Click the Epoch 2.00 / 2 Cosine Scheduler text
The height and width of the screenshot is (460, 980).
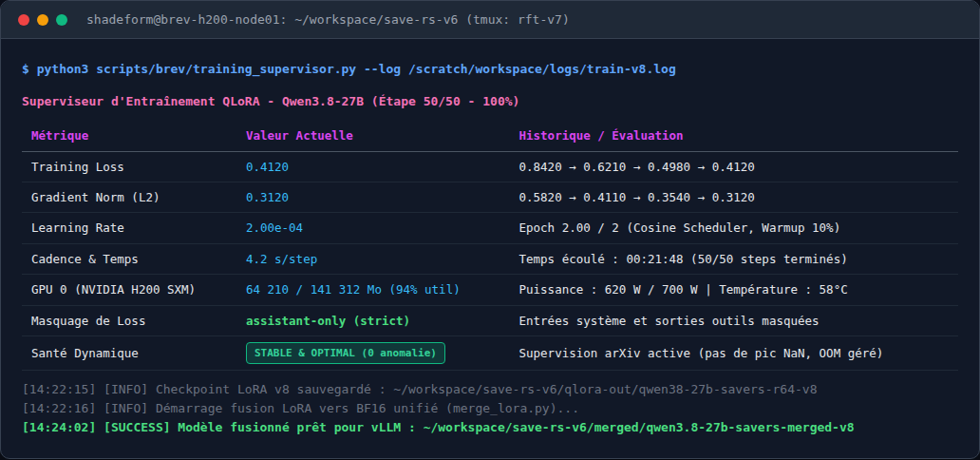(679, 228)
